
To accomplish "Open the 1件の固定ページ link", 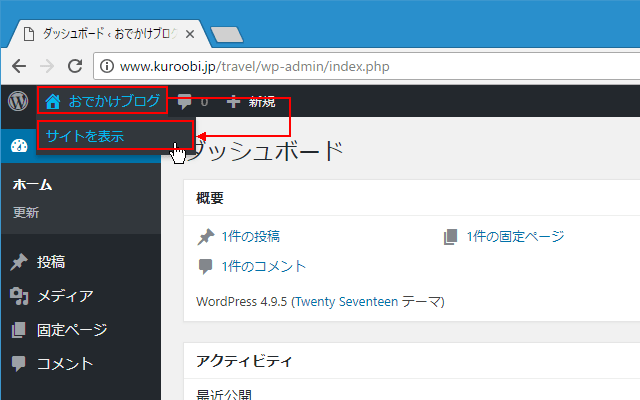I will (516, 237).
